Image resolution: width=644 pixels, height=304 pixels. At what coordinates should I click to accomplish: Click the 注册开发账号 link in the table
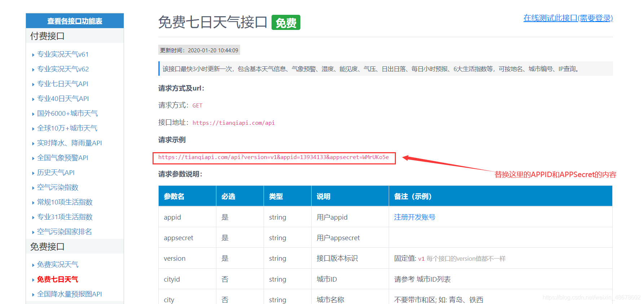click(x=415, y=217)
